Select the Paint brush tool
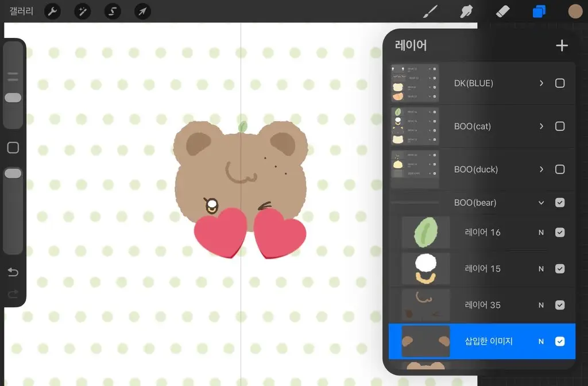Screen dimensions: 588x386 (430, 11)
